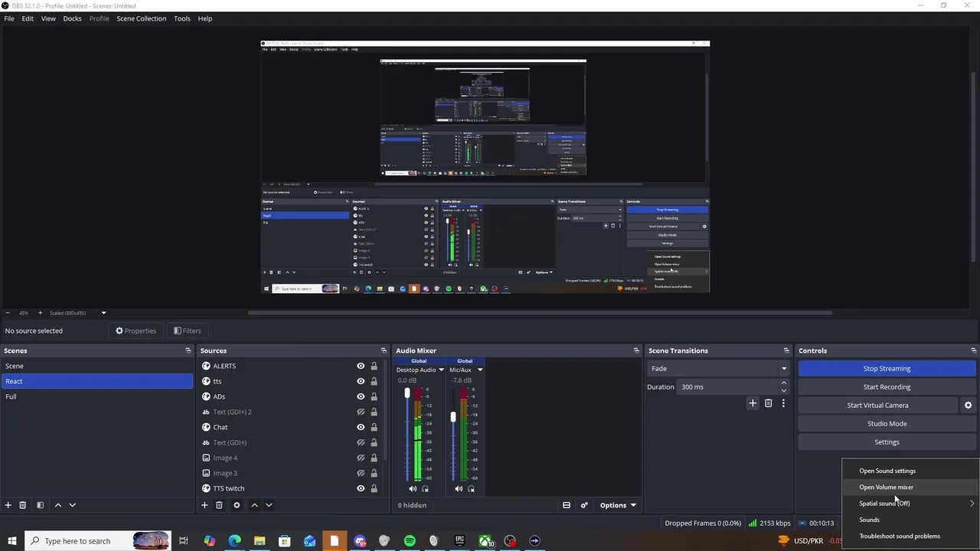The width and height of the screenshot is (980, 551).
Task: Delete the selected scene using trash icon
Action: [x=23, y=505]
